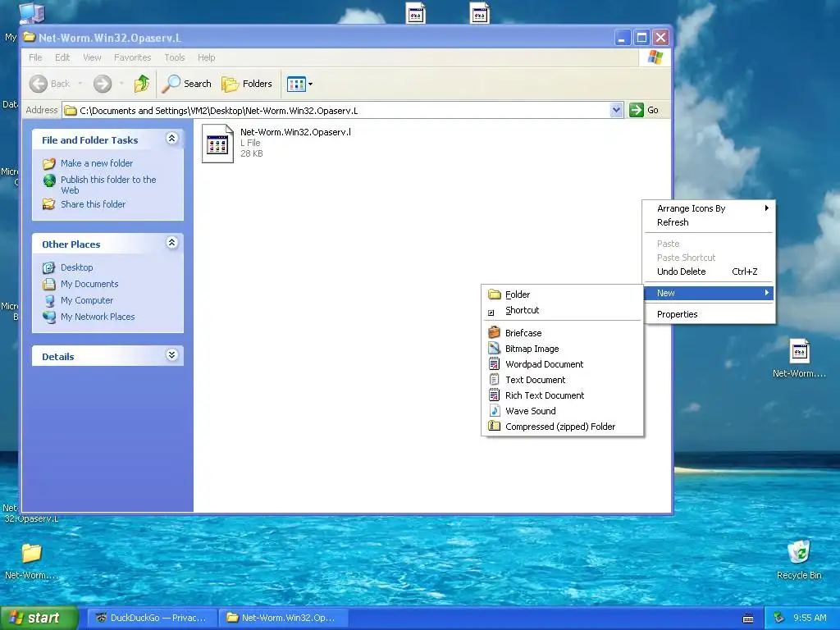Create new Wave Sound from submenu

(x=563, y=411)
